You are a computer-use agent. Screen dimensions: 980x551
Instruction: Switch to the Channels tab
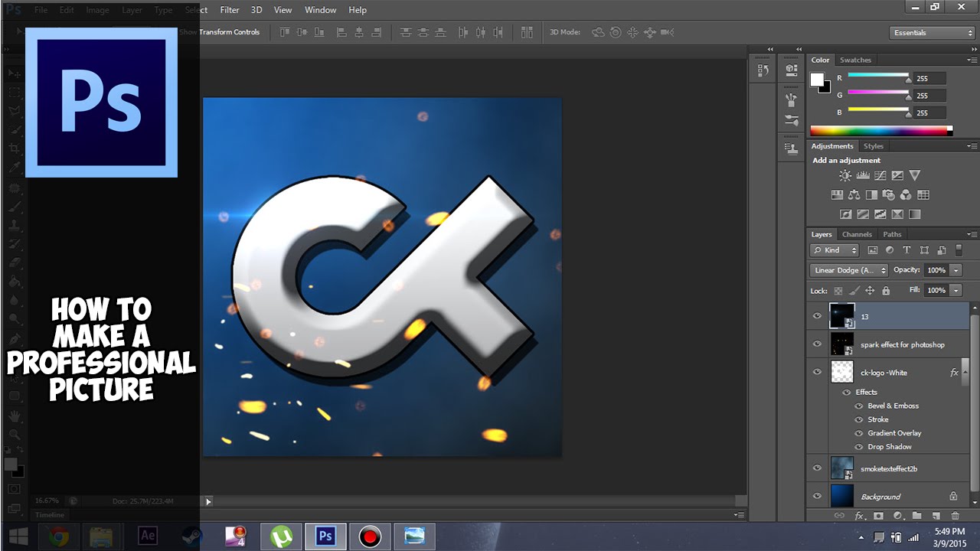(x=857, y=234)
